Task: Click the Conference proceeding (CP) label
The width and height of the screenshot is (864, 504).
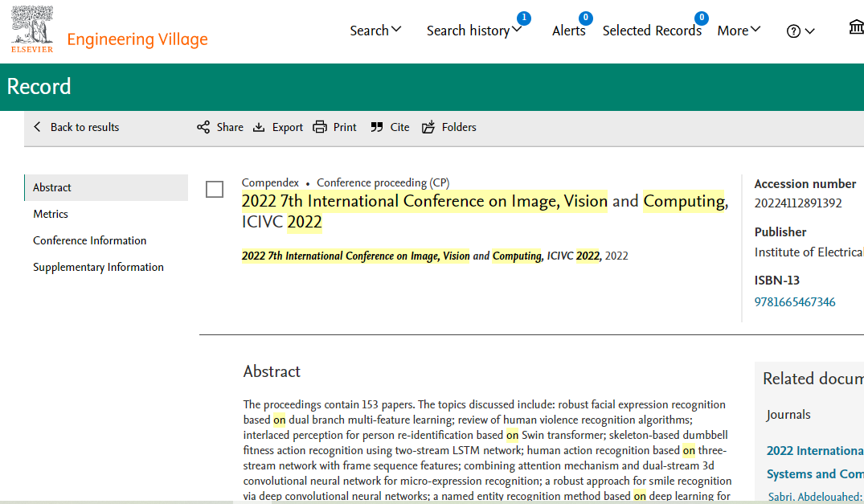Action: (x=383, y=183)
